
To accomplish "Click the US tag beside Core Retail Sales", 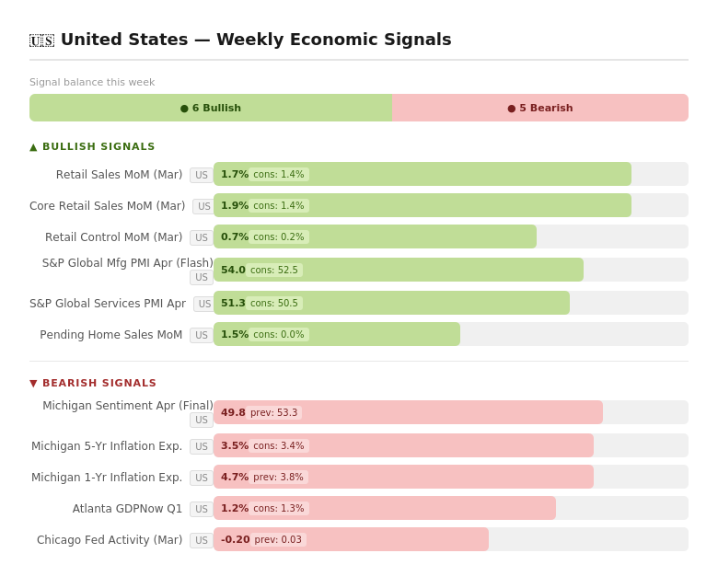I will [203, 206].
